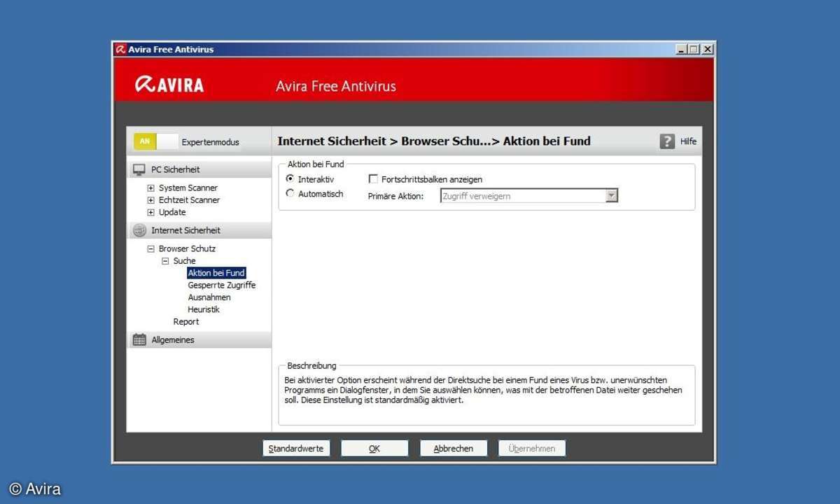The image size is (840, 504).
Task: Minimize the Avira Free Antivirus window
Action: click(682, 49)
